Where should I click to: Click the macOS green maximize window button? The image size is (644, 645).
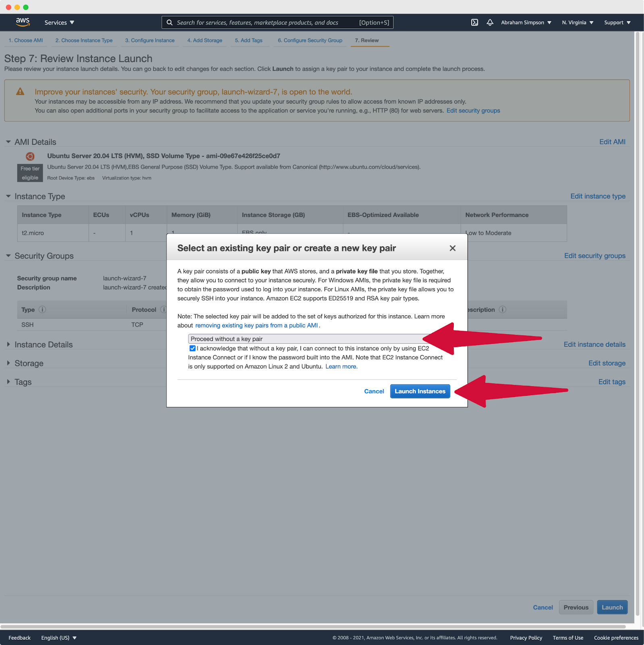coord(26,7)
